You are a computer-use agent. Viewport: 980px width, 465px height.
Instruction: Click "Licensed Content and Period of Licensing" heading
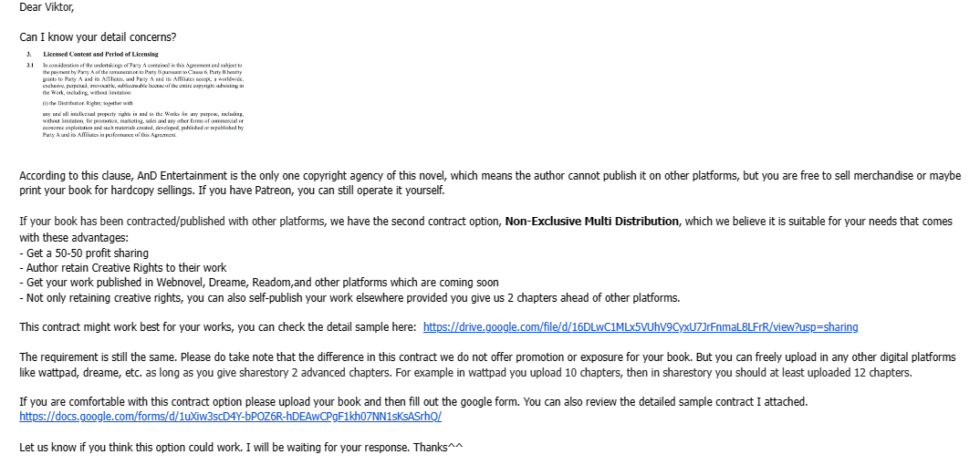tap(100, 56)
